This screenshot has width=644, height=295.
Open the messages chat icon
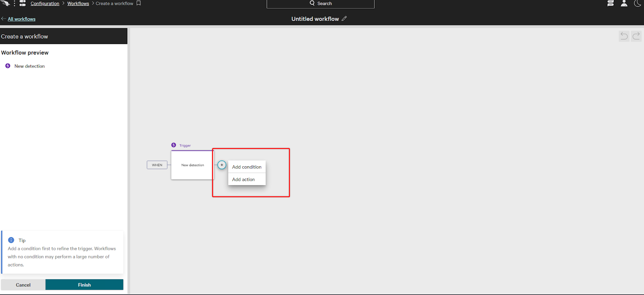tap(611, 3)
